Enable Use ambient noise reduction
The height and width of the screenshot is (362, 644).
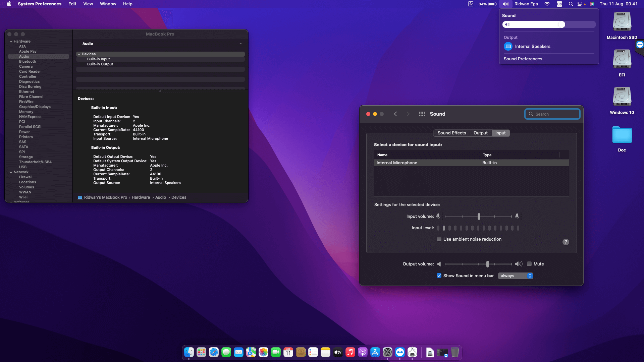tap(439, 239)
